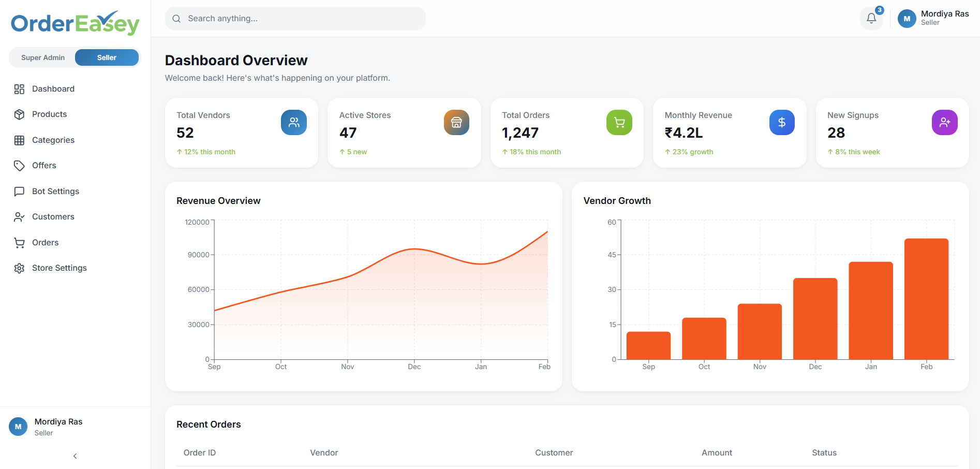Open the Mordiya Ras profile avatar menu
This screenshot has width=980, height=469.
907,18
